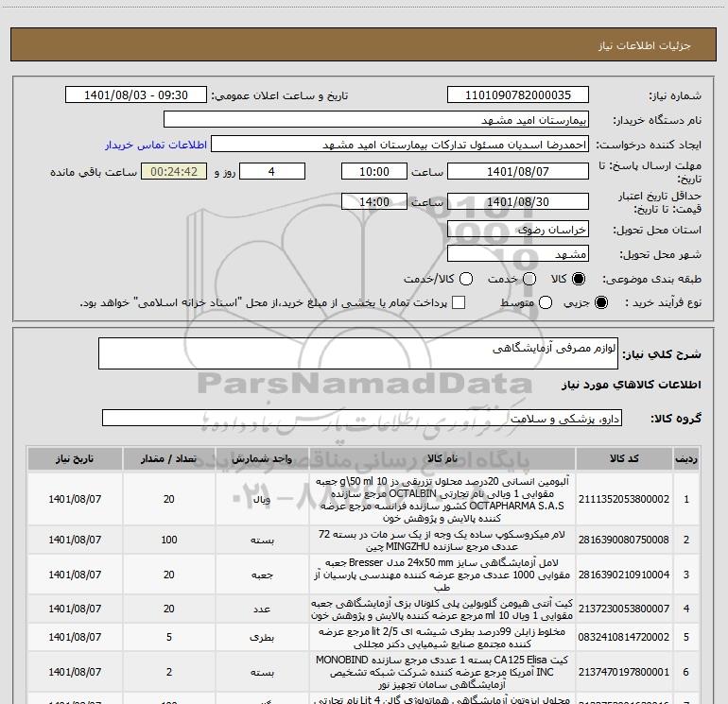Screen dimensions: 728x704
Task: Select the کالا/خدمت radio button
Action: click(x=466, y=279)
